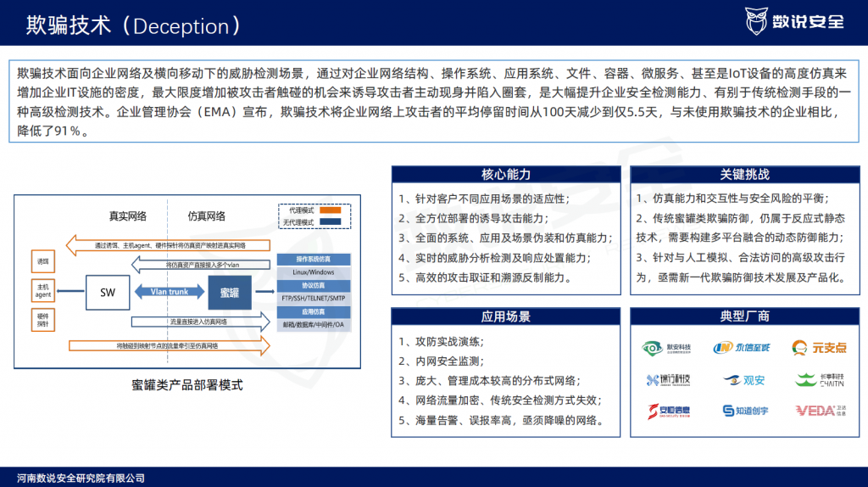Click the 真实网络 label in diagram
Viewport: 868px width, 487px height.
(x=128, y=216)
